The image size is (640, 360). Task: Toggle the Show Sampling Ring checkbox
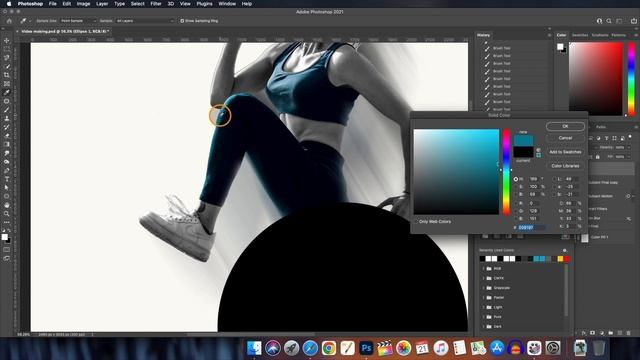[182, 21]
